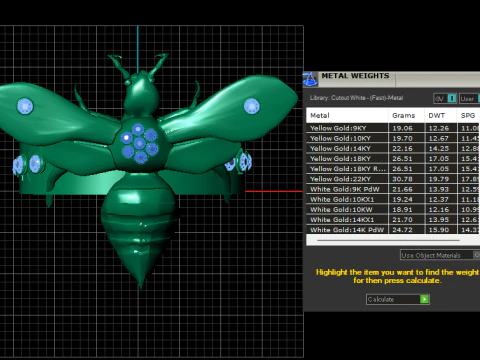Click the Metal Weights flask icon
Image resolution: width=480 pixels, height=360 pixels.
pos(310,79)
